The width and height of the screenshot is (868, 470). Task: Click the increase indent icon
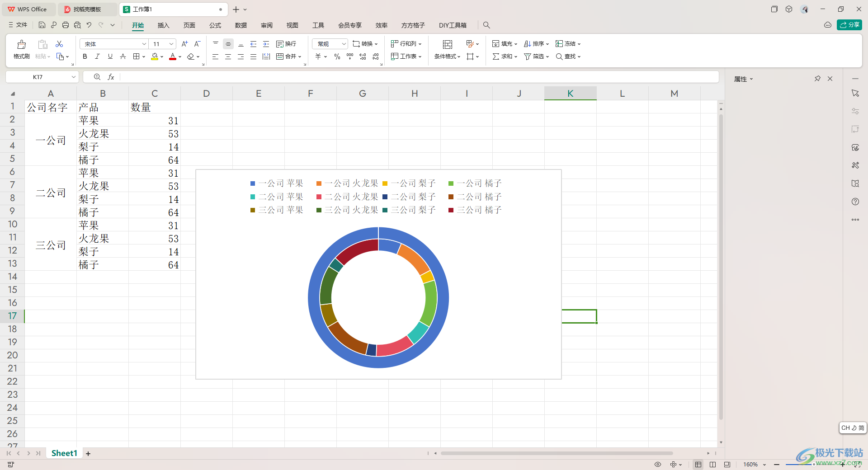(x=266, y=44)
